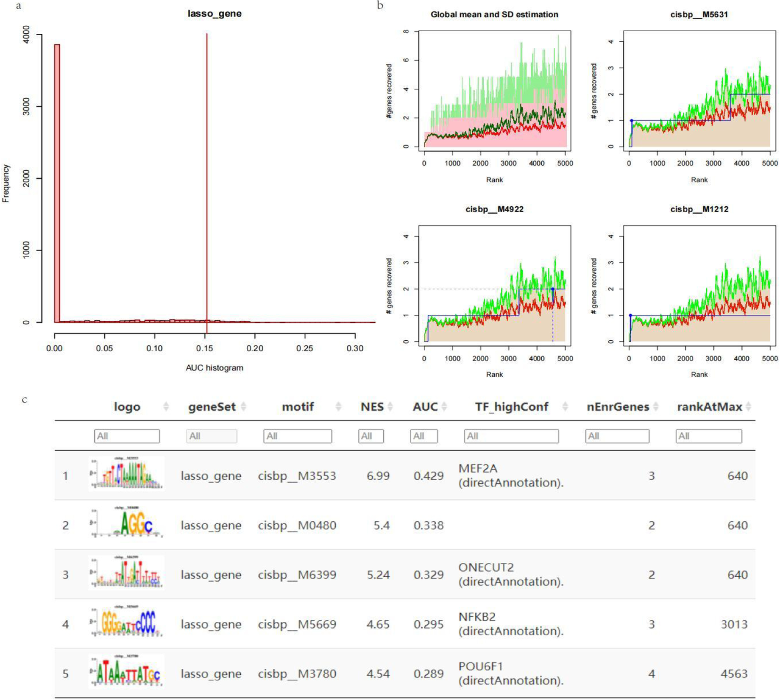Open the cisbp__M5669 motif logo thumbnail
This screenshot has height=700, width=780.
click(x=126, y=622)
